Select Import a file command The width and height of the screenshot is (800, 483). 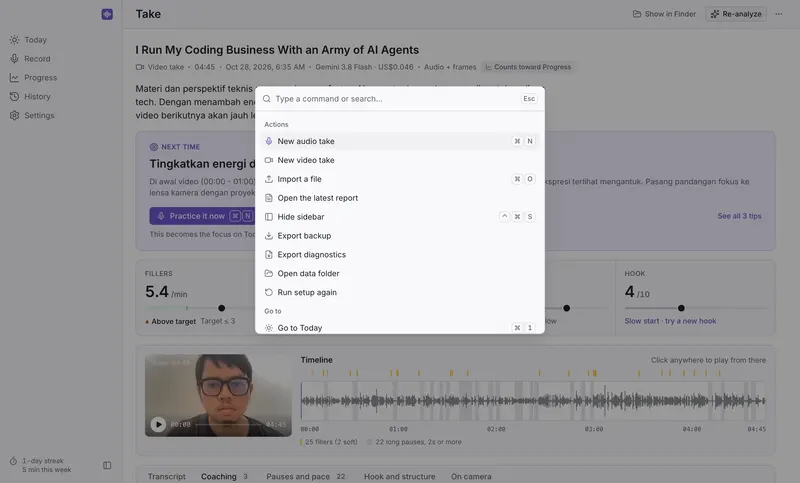(399, 179)
